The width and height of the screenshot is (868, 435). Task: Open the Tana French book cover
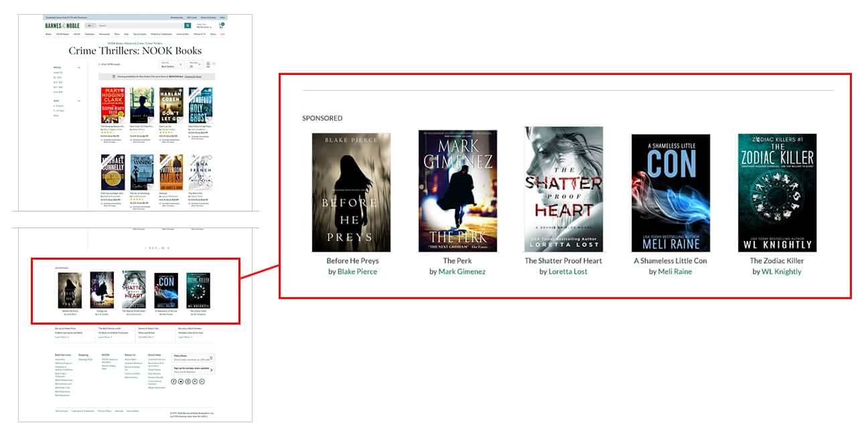pyautogui.click(x=201, y=173)
